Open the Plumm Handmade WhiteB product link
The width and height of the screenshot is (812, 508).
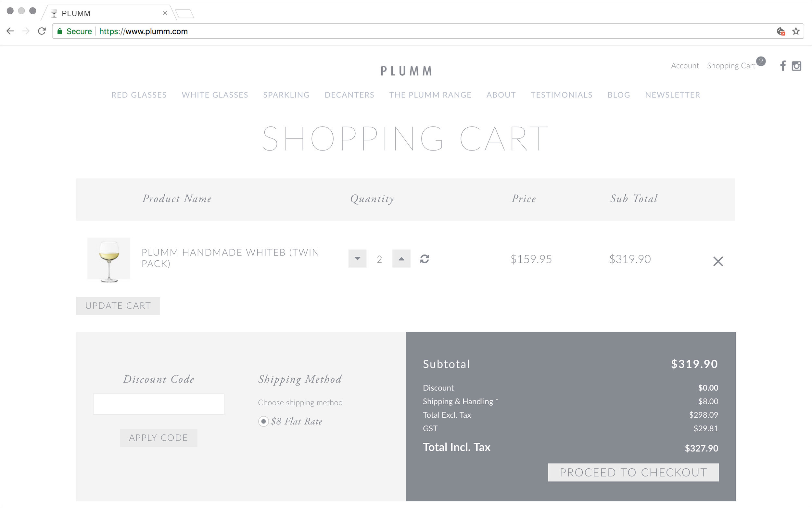[x=230, y=258]
